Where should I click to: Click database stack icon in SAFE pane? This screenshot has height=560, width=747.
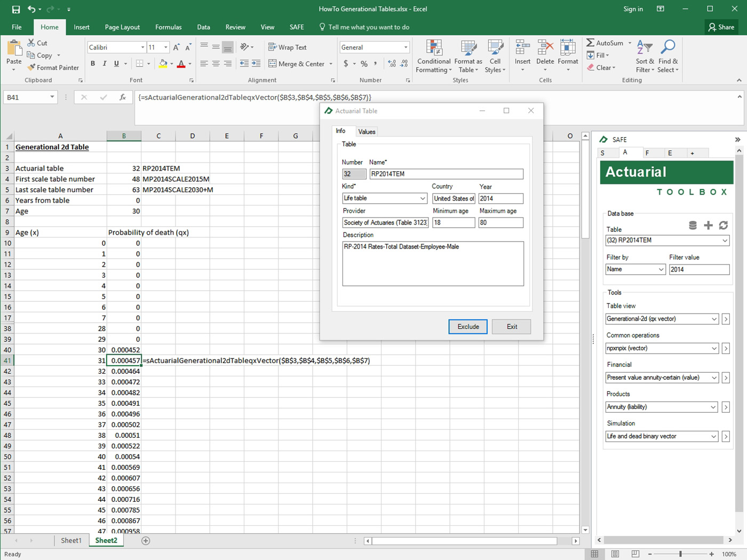pyautogui.click(x=693, y=226)
